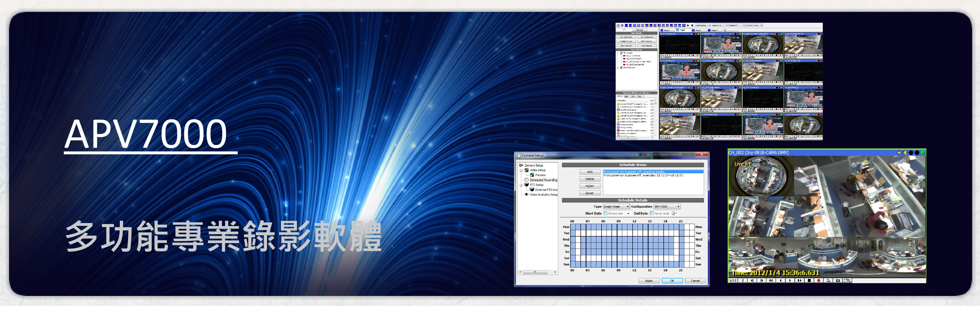Click the X icon in main toolbar
Screen dimensions: 980x322
click(x=692, y=25)
